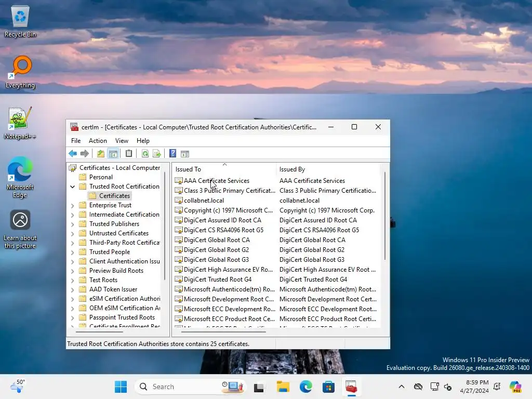Open the Action menu
The height and width of the screenshot is (399, 532).
click(x=98, y=141)
